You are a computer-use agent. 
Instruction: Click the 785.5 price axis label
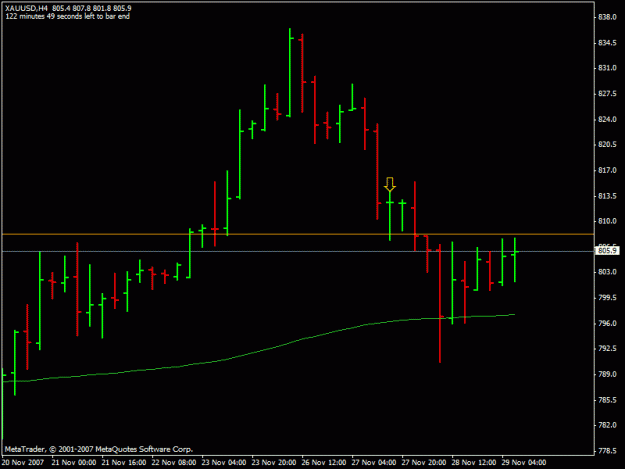(607, 400)
